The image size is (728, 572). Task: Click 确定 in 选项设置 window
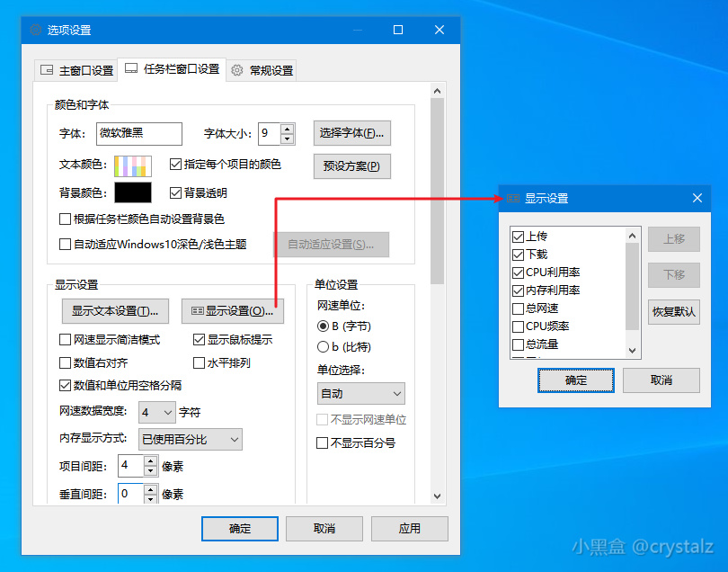click(240, 528)
